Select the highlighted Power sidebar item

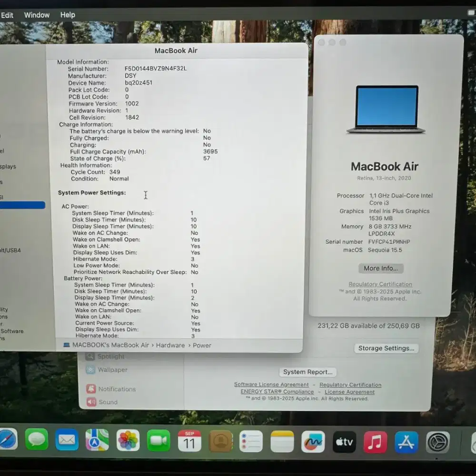click(22, 205)
